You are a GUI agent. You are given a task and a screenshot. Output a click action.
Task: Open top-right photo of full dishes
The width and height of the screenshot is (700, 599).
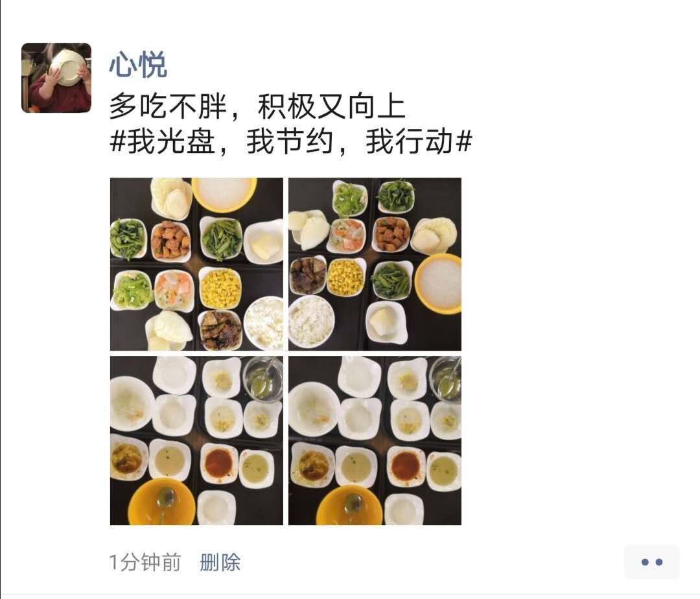click(375, 264)
